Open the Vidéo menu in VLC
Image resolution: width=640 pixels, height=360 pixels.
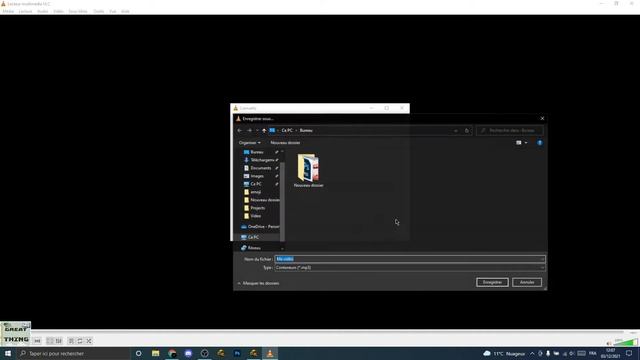pyautogui.click(x=58, y=11)
